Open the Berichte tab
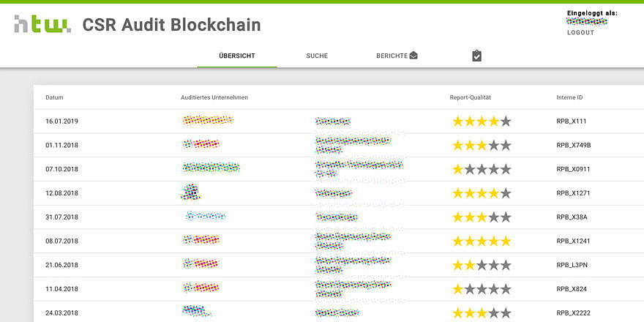This screenshot has height=322, width=644. pyautogui.click(x=392, y=56)
